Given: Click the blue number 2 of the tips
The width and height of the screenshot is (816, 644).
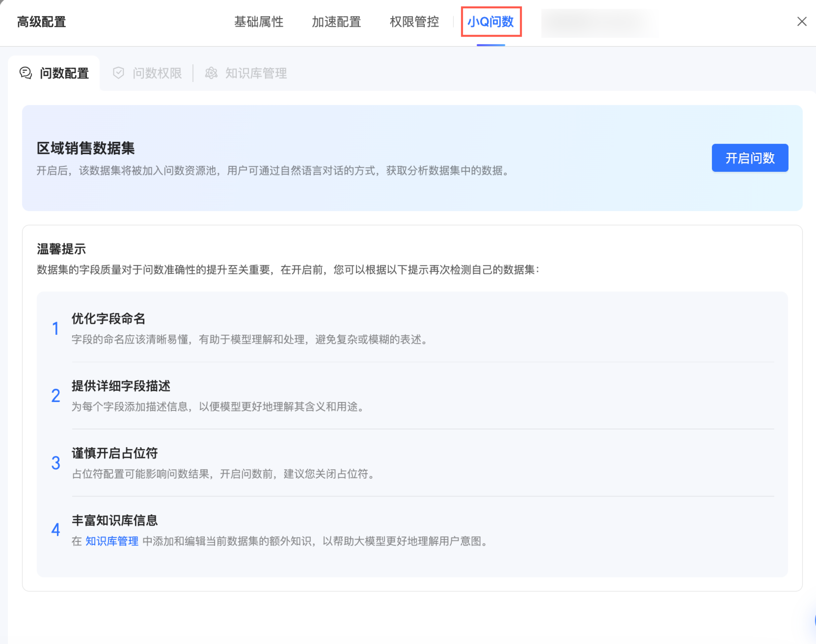Looking at the screenshot, I should (55, 396).
